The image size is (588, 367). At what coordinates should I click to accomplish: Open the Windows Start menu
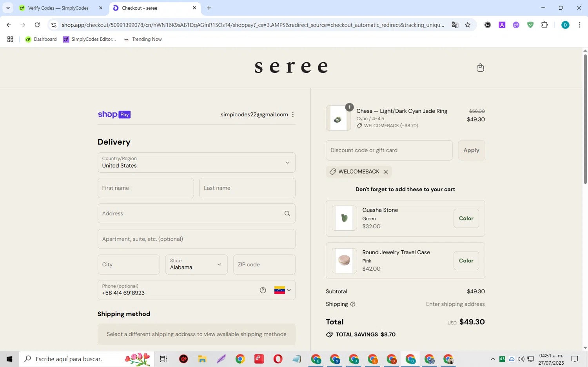pos(9,359)
